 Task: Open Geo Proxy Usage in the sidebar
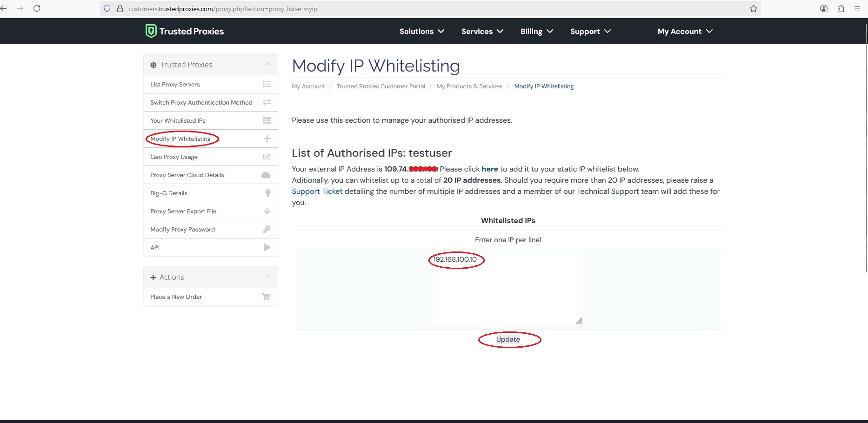[x=211, y=157]
